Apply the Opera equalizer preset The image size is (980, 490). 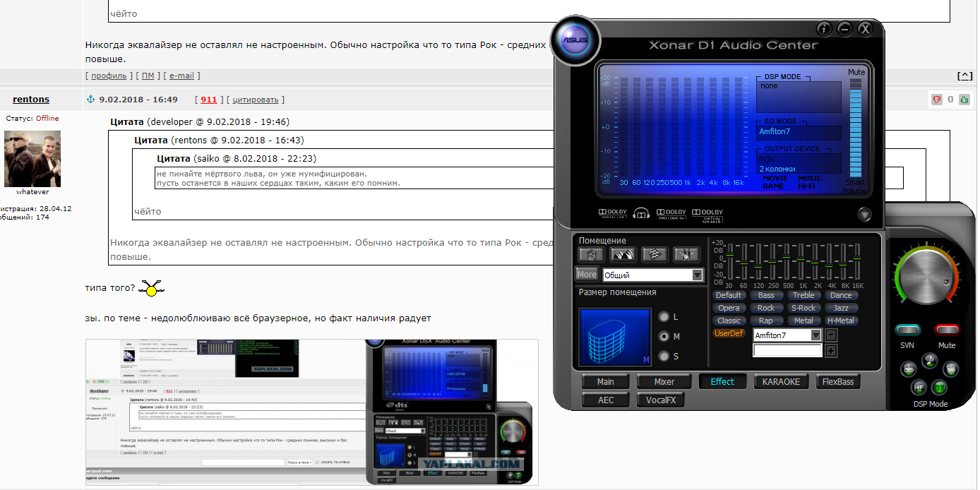(x=729, y=308)
